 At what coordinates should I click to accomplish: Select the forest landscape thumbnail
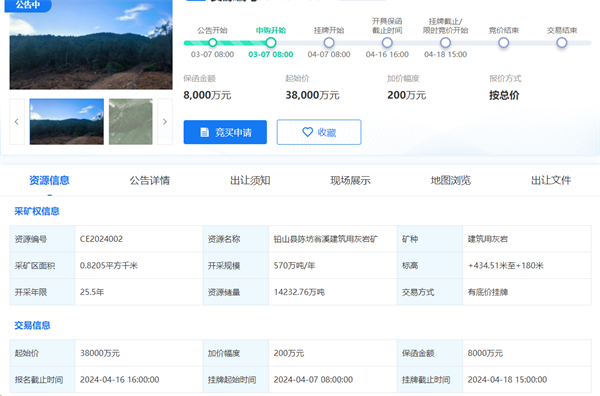coord(67,122)
